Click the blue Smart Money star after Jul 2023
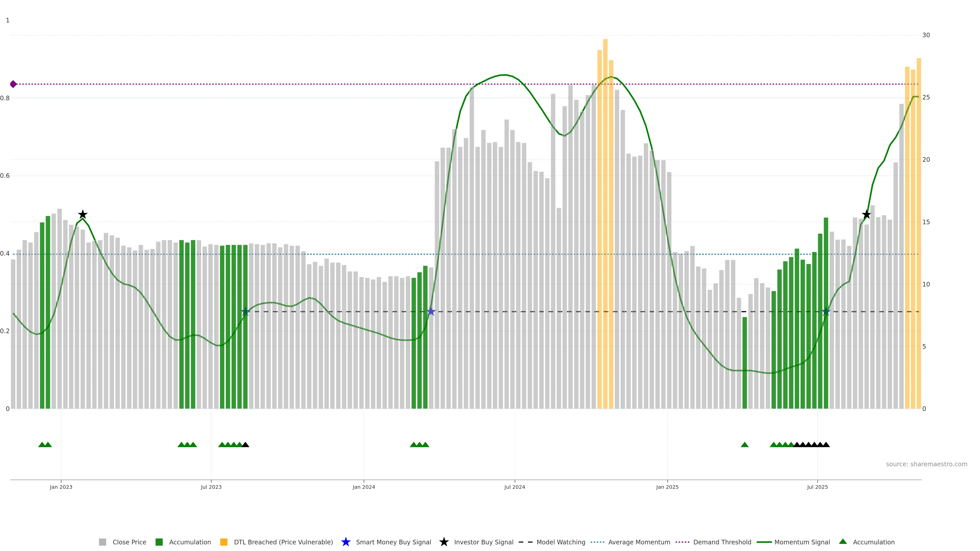This screenshot has height=551, width=980. point(245,312)
